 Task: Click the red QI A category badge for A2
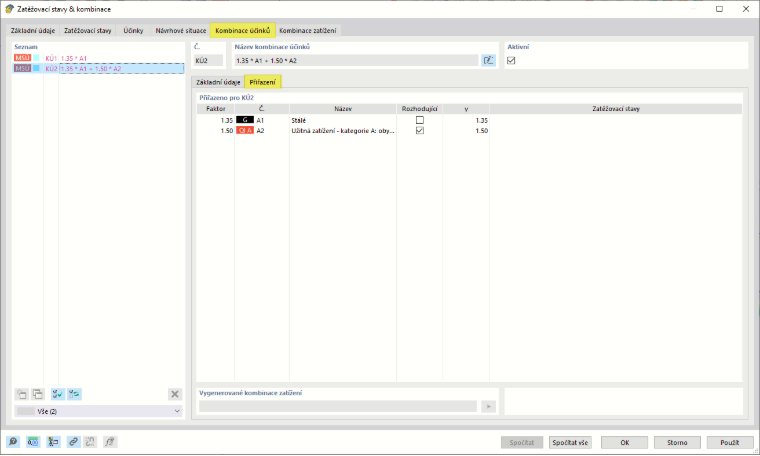click(x=245, y=130)
